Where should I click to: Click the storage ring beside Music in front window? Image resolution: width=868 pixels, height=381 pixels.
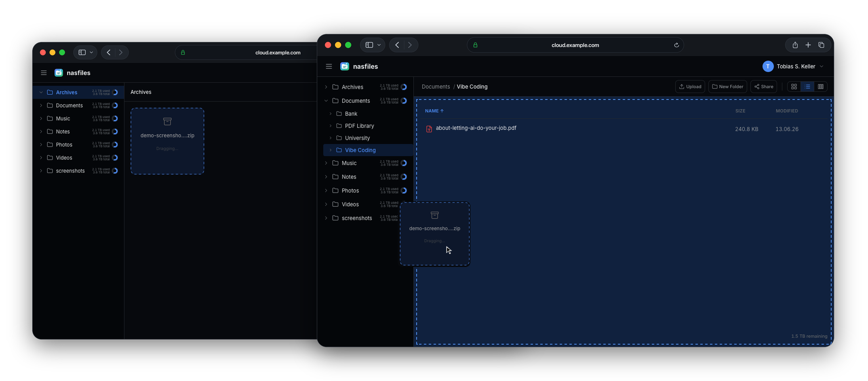tap(404, 163)
